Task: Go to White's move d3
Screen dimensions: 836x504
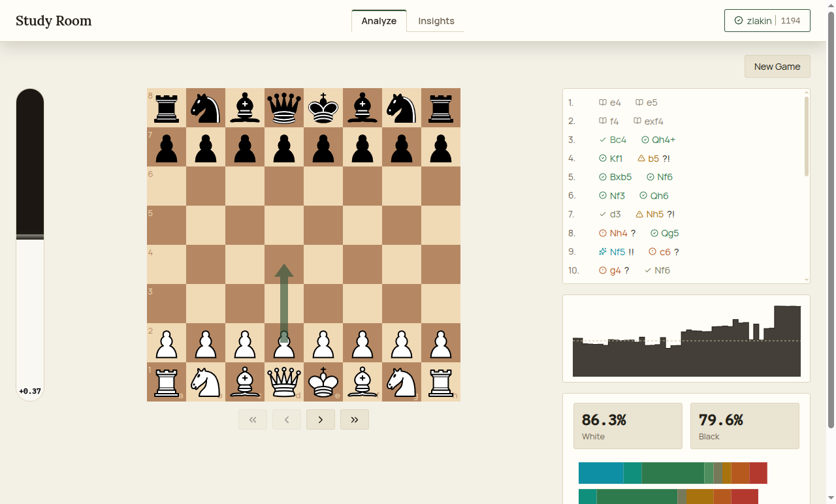Action: pyautogui.click(x=611, y=214)
